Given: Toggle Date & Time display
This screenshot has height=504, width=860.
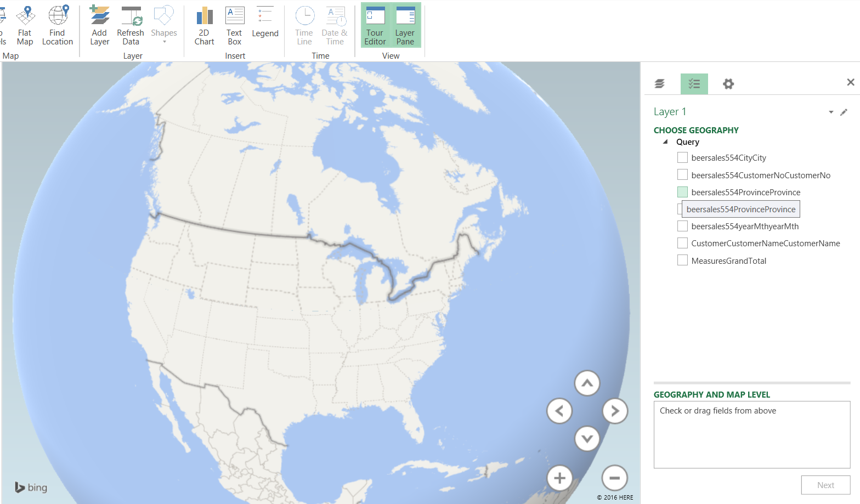Looking at the screenshot, I should [335, 25].
